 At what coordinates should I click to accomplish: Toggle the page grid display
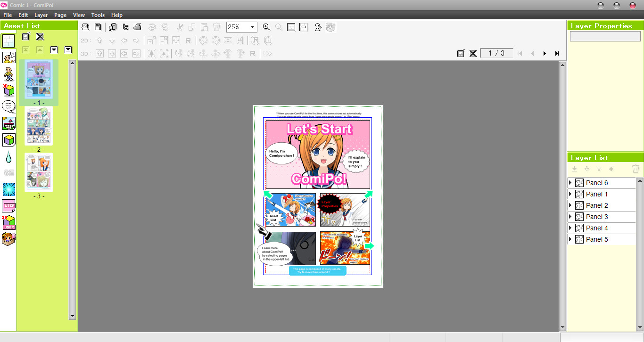291,27
